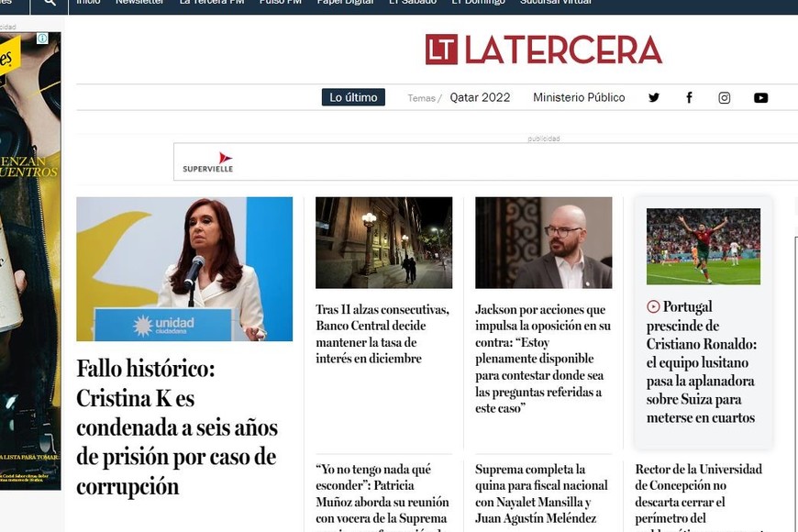Image resolution: width=798 pixels, height=532 pixels.
Task: Select Newsletter in the top menu
Action: (x=139, y=3)
